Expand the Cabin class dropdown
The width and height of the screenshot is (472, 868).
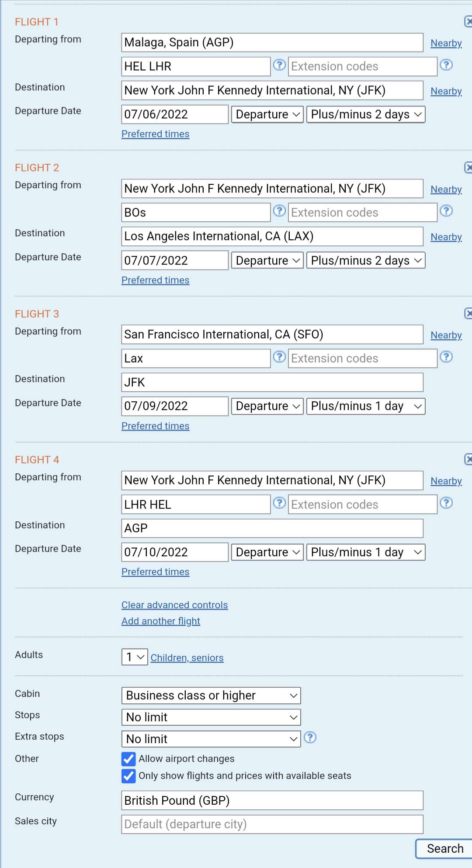(x=211, y=696)
